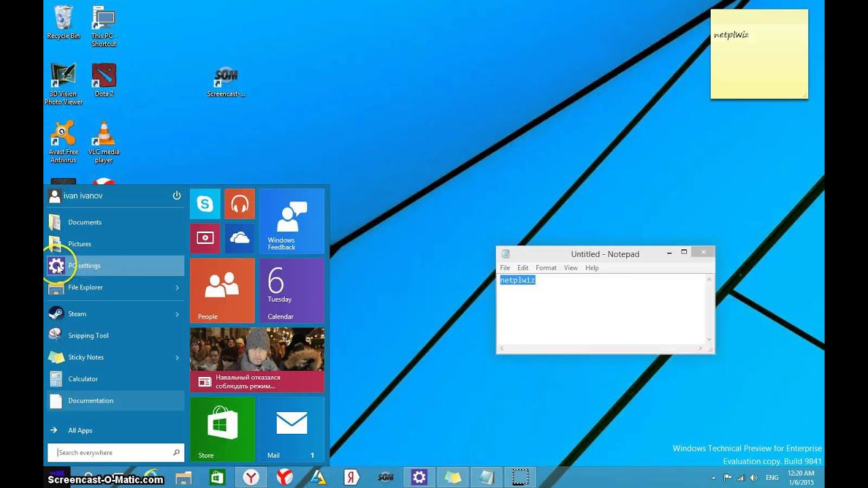Open the Mail tile
The width and height of the screenshot is (868, 488).
(x=292, y=428)
